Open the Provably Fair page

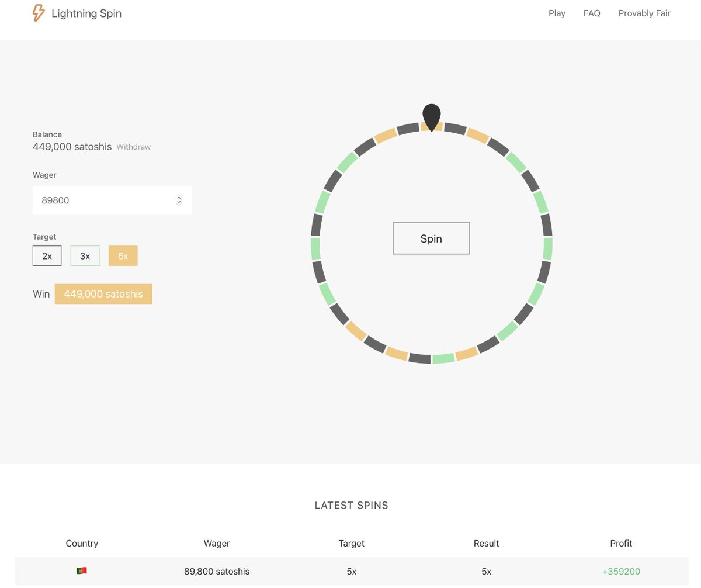pos(644,13)
